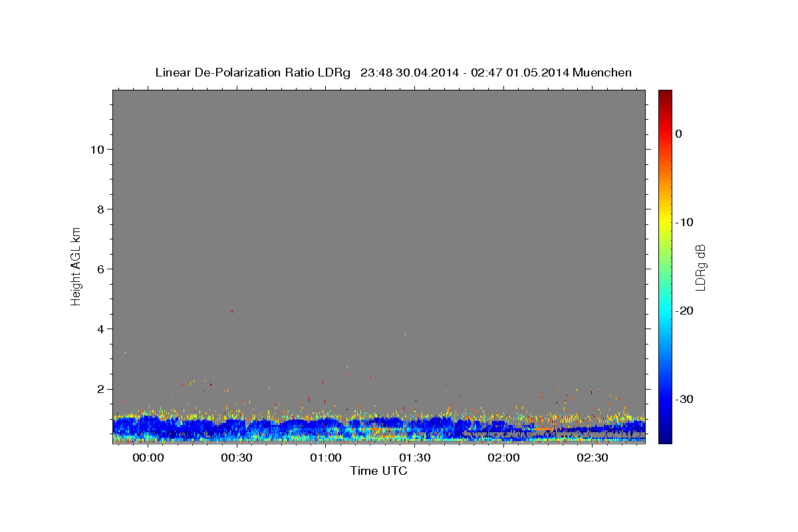Click the LDRg dB colorbar label

tap(700, 267)
